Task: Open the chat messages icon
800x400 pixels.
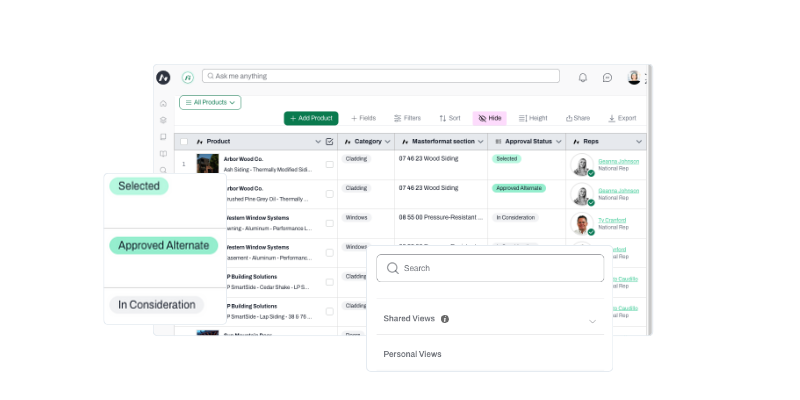Action: (x=607, y=78)
